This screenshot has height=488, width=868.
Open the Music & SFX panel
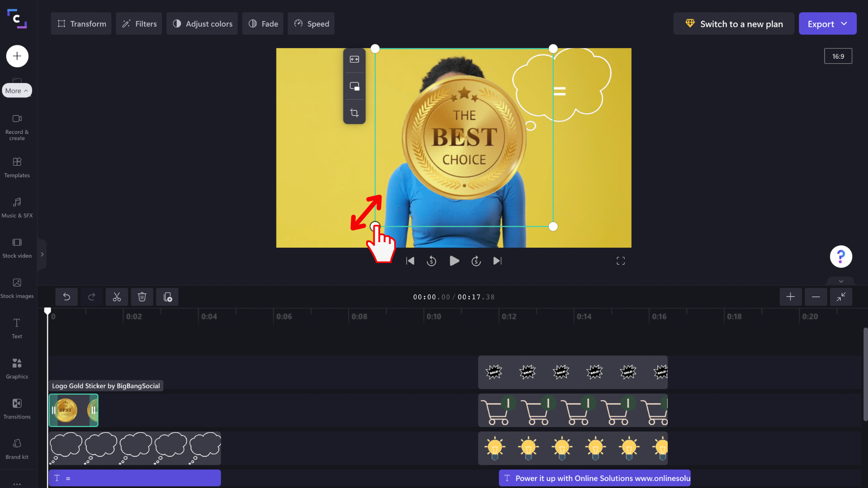[x=17, y=207]
